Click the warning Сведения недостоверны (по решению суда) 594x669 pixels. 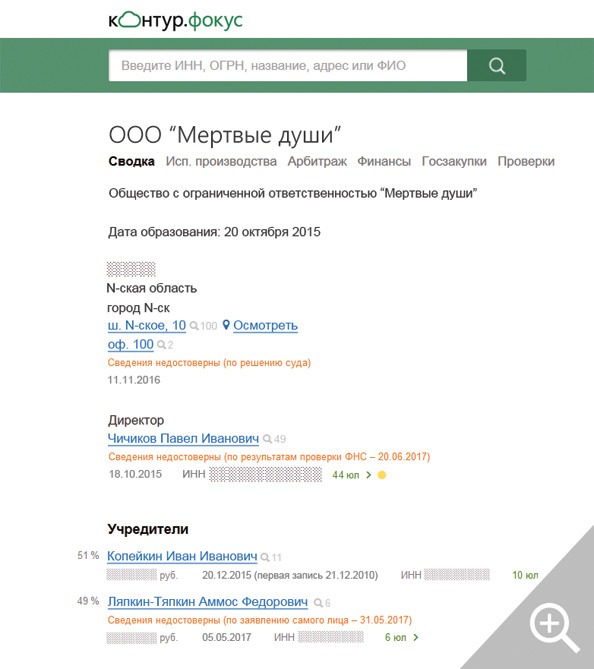point(209,363)
